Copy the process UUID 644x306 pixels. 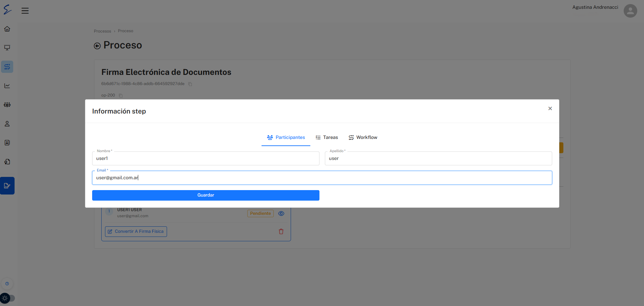[x=190, y=84]
